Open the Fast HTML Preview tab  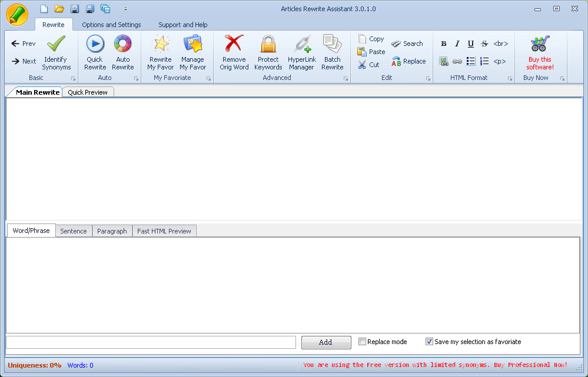click(164, 231)
